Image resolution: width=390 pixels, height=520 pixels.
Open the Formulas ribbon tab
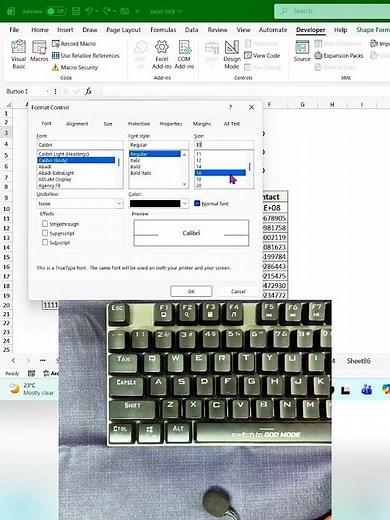coord(163,30)
